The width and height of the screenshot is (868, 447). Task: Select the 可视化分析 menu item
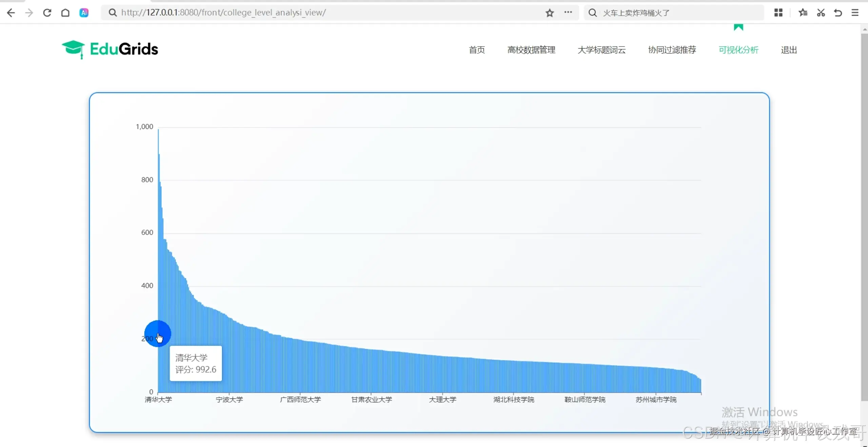(738, 50)
